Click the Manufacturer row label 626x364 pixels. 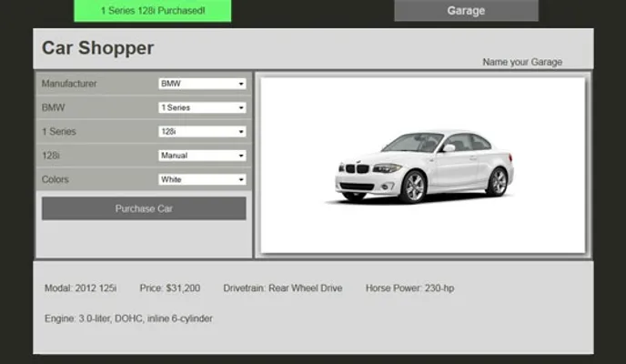point(69,84)
